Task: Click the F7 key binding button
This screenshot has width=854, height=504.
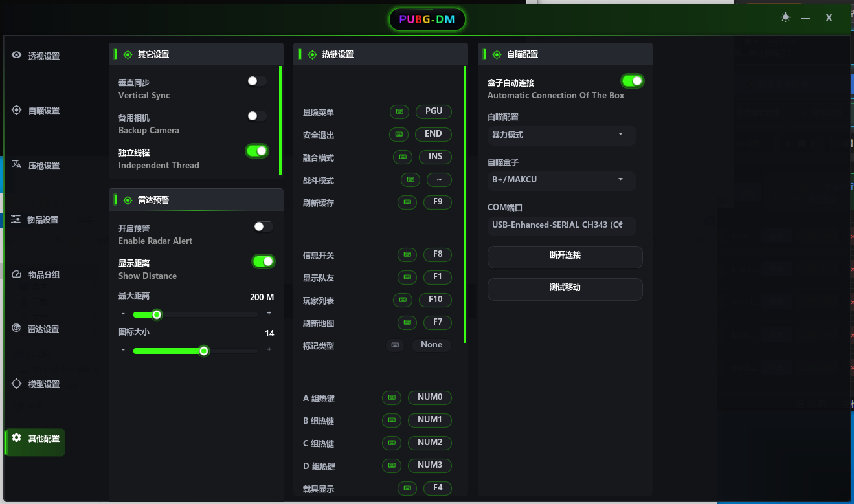Action: point(438,322)
